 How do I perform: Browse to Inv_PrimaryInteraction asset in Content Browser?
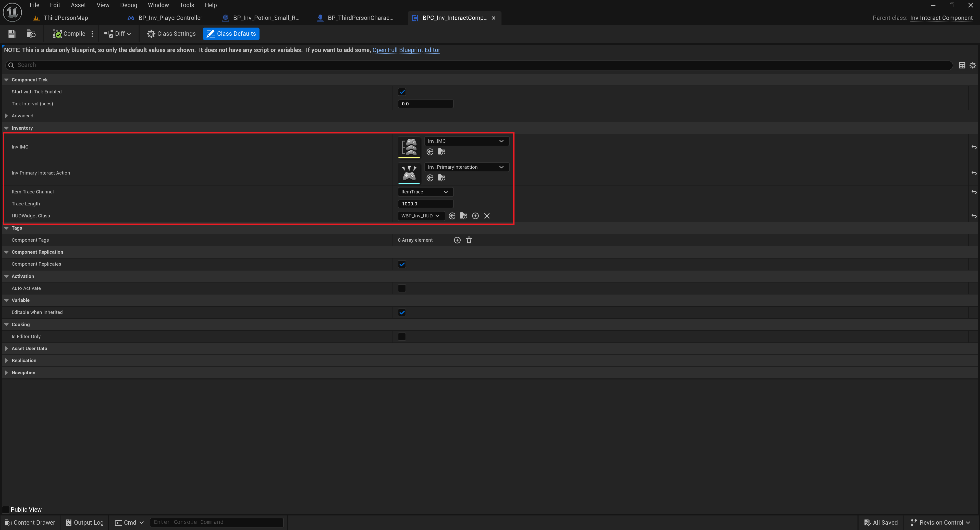442,178
